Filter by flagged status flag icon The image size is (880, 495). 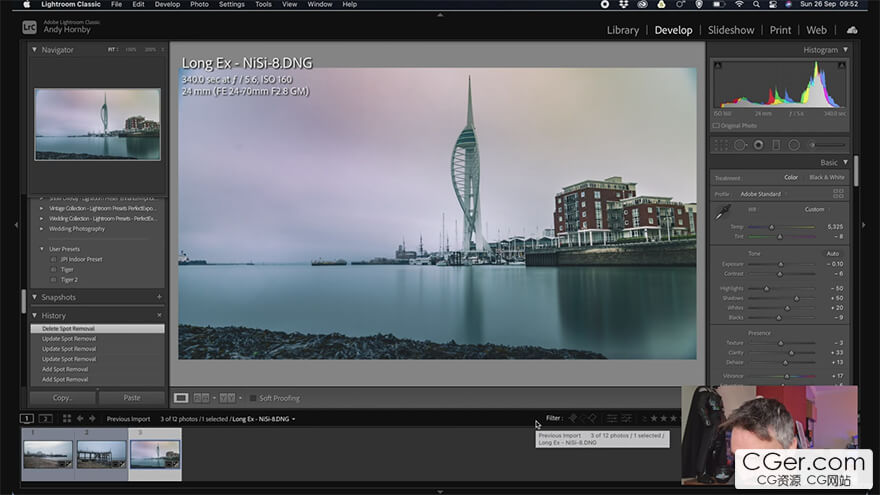pyautogui.click(x=573, y=418)
